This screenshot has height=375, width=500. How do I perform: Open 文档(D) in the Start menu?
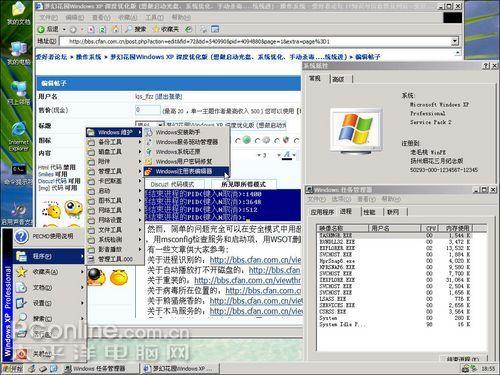click(x=49, y=287)
